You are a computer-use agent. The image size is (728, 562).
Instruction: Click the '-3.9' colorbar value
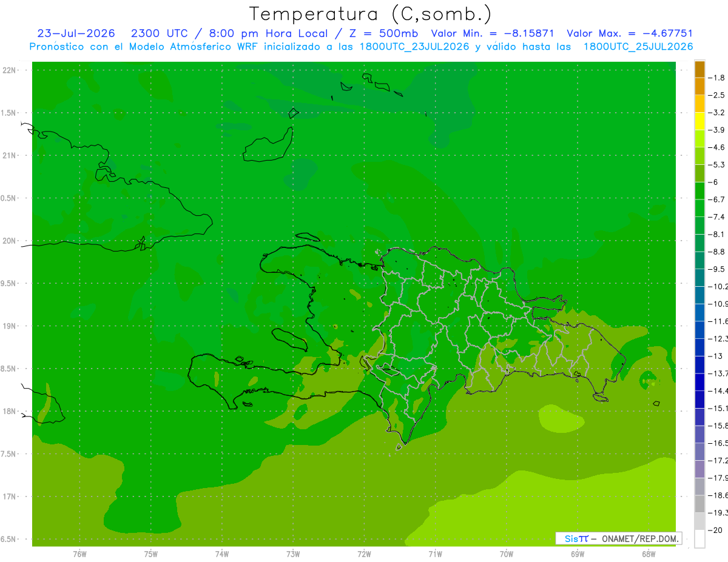click(x=716, y=130)
